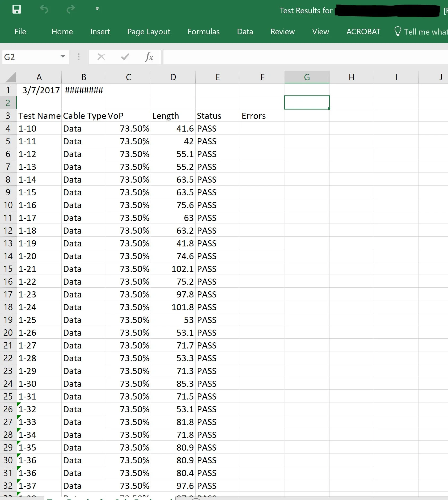This screenshot has height=500, width=448.
Task: Click the test name cell 1-10
Action: point(39,128)
